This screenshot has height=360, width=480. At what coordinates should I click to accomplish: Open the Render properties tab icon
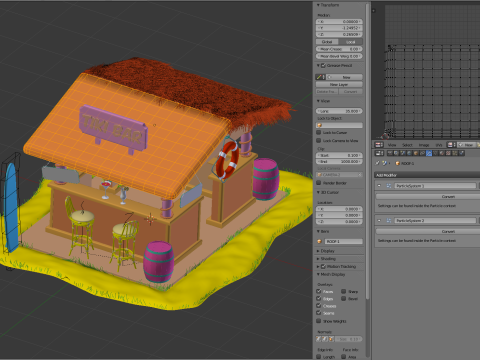tap(390, 153)
